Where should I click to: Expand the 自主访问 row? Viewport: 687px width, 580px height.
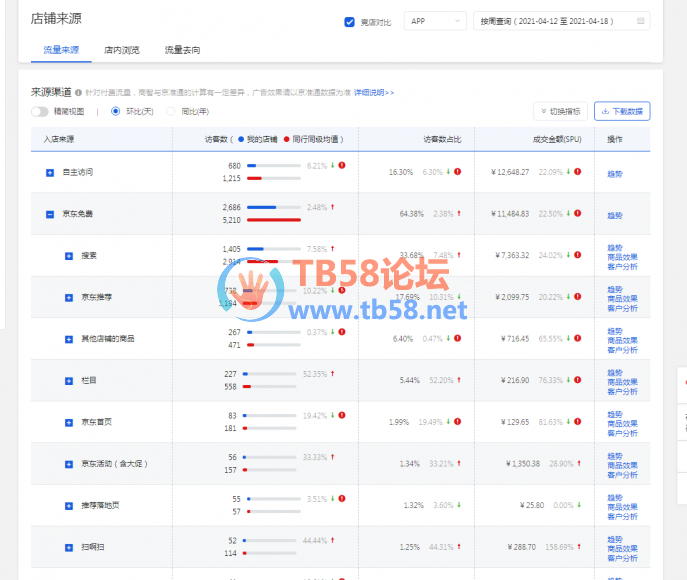[50, 173]
